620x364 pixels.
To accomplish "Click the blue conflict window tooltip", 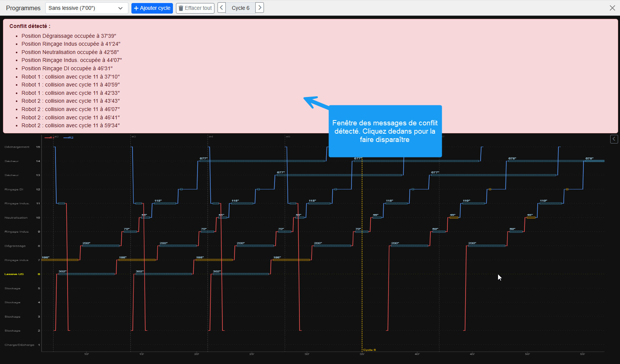I will 385,131.
